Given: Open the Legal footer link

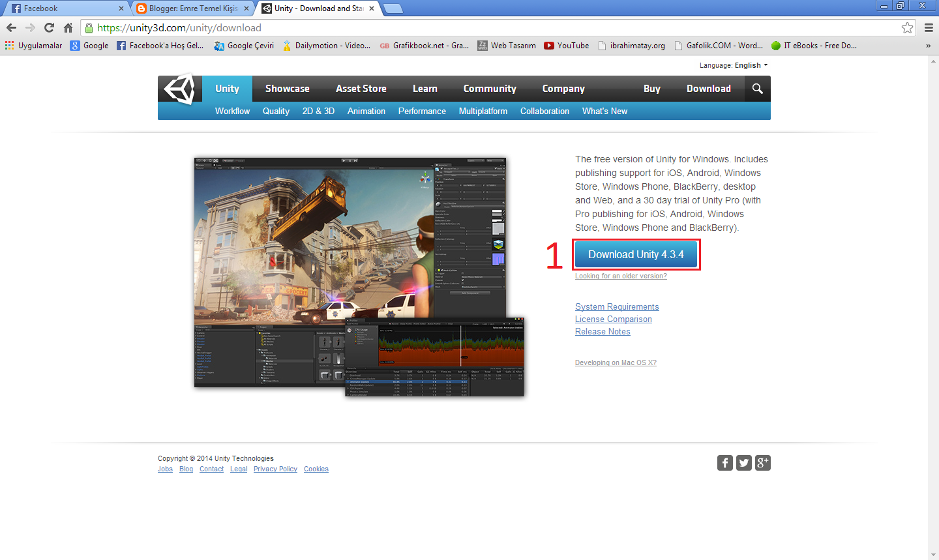Looking at the screenshot, I should click(x=239, y=469).
